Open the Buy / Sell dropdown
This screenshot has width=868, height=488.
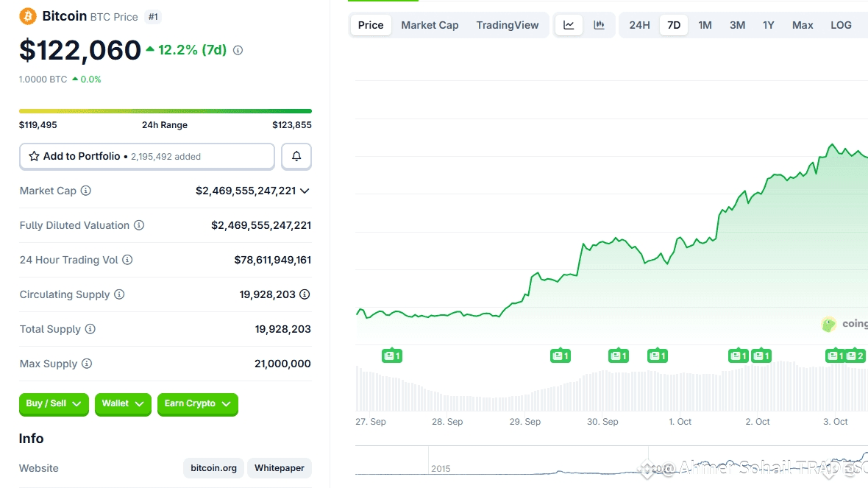click(54, 404)
